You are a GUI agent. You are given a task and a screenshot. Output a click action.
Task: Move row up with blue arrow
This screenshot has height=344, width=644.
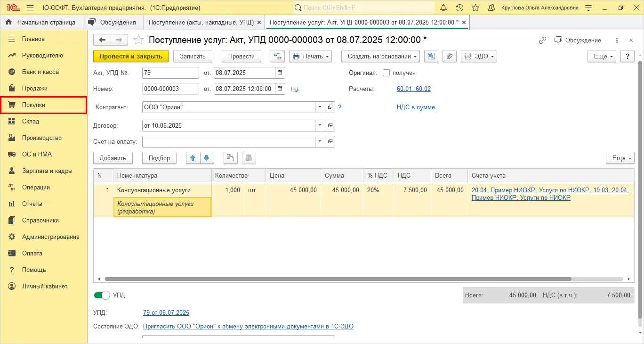click(x=193, y=158)
